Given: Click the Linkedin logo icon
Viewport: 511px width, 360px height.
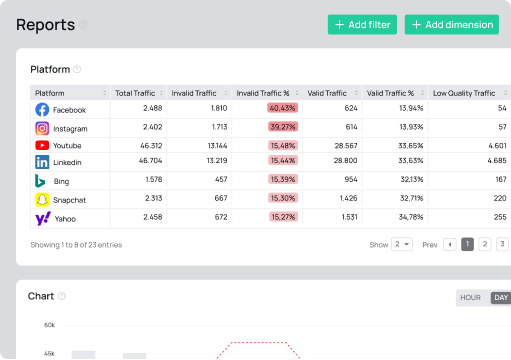Looking at the screenshot, I should (42, 162).
